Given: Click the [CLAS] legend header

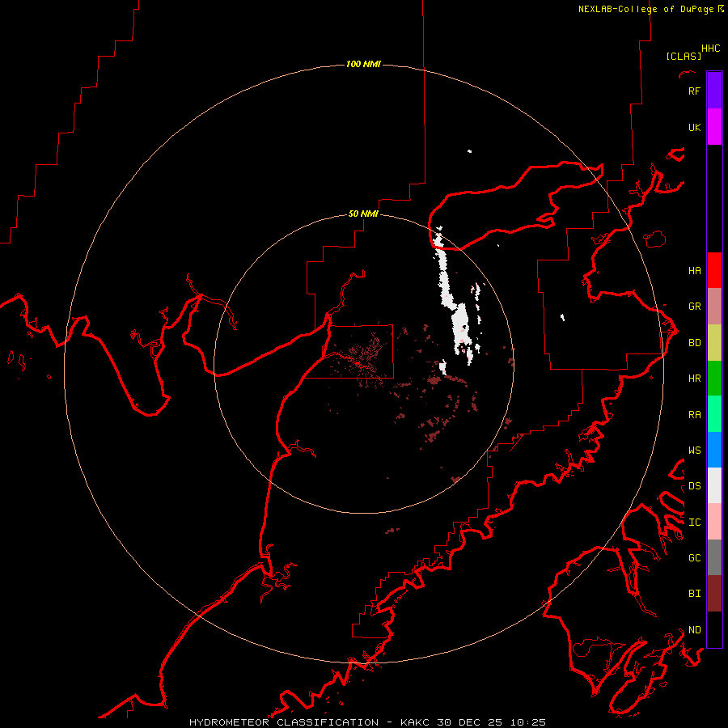Looking at the screenshot, I should click(684, 56).
